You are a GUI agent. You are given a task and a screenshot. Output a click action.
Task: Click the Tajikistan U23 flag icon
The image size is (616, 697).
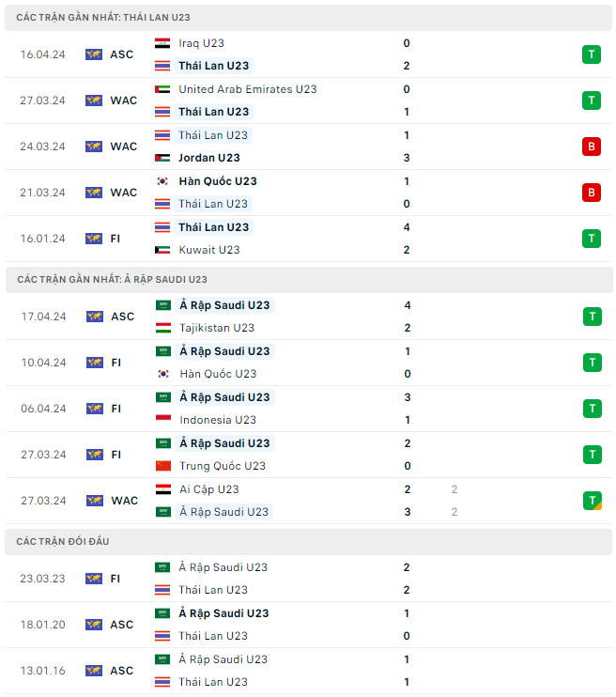163,328
